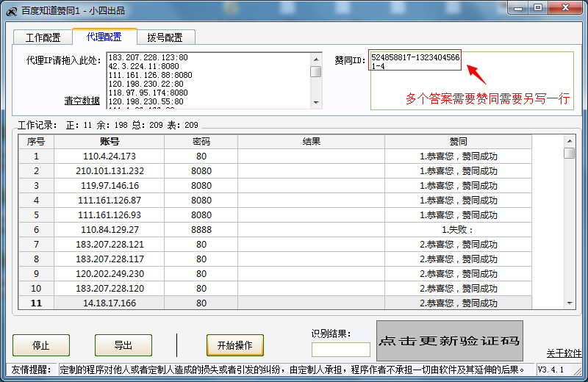Viewport: 588px width, 382px height.
Task: Open the 关于软件 link
Action: tap(564, 353)
